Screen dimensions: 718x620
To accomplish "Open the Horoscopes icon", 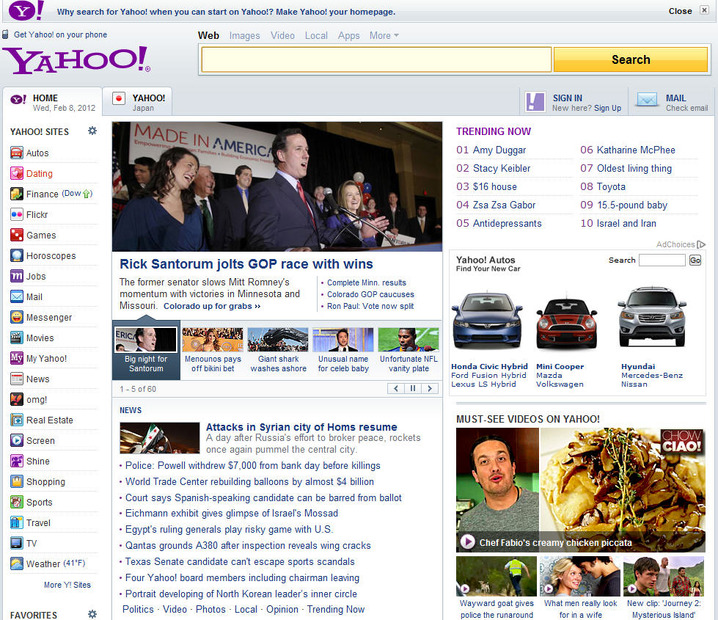I will click(16, 256).
